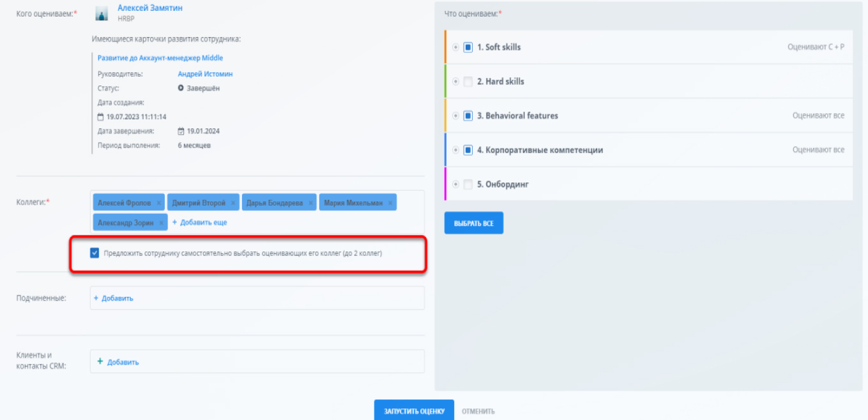The image size is (868, 420).
Task: Open Развитие до Аккаунт-менеджер Middle card
Action: click(x=160, y=57)
